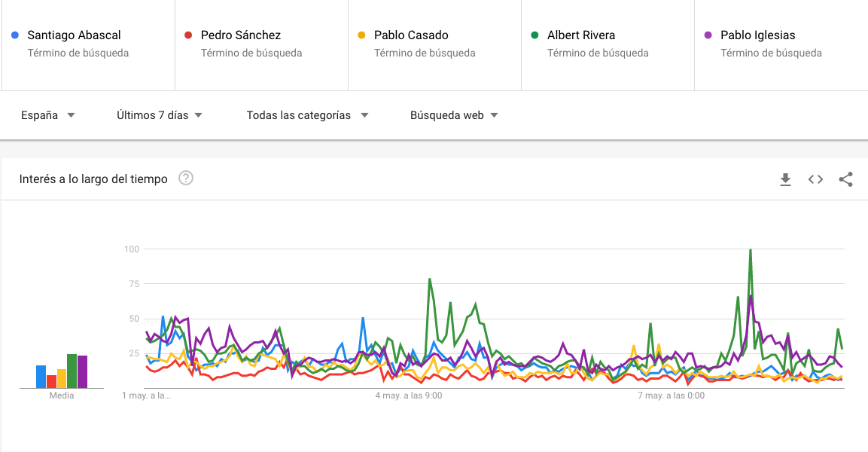Select the Santiago Abascal search term
Image resolution: width=868 pixels, height=452 pixels.
(x=74, y=35)
